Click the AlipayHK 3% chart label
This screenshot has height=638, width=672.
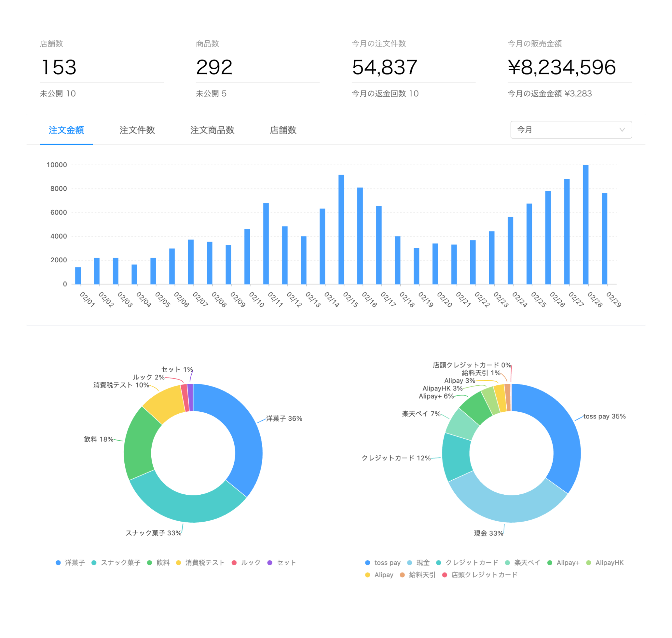[442, 388]
